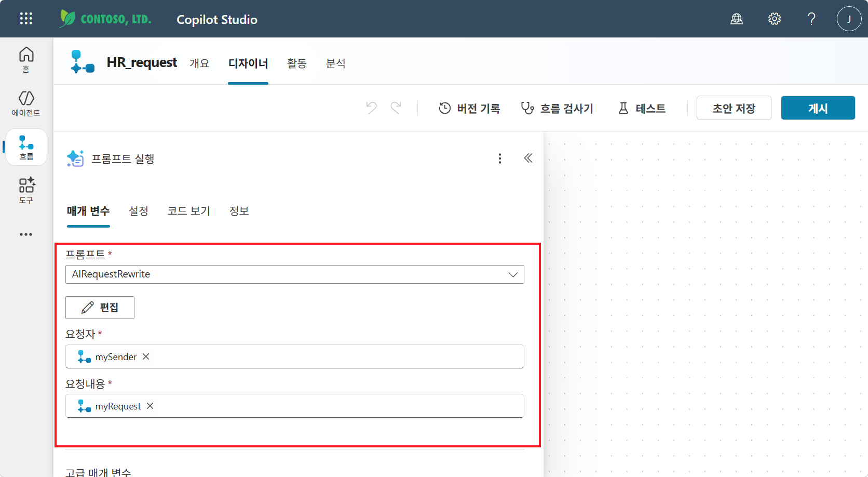
Task: Select the 정보 tab
Action: tap(239, 211)
